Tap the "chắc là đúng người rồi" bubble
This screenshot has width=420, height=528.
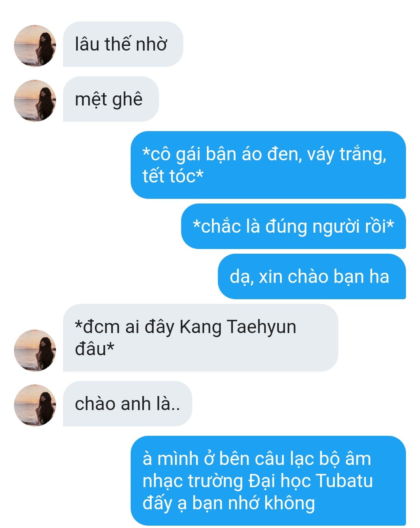coord(294,226)
